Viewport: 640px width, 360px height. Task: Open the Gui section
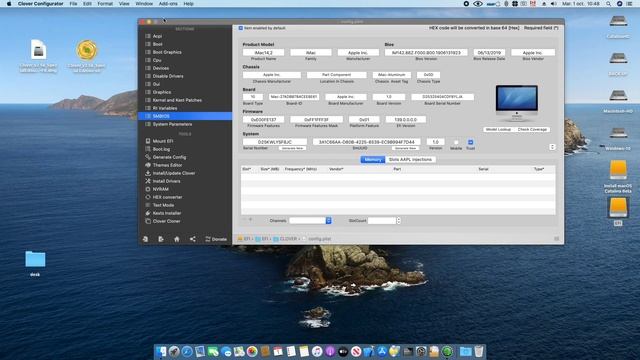(156, 84)
